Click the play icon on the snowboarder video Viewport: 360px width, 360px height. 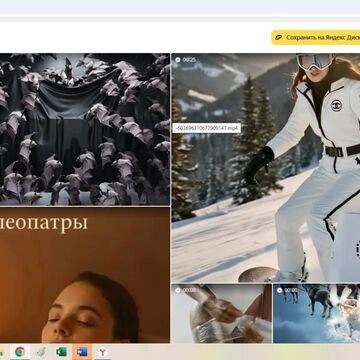178,60
